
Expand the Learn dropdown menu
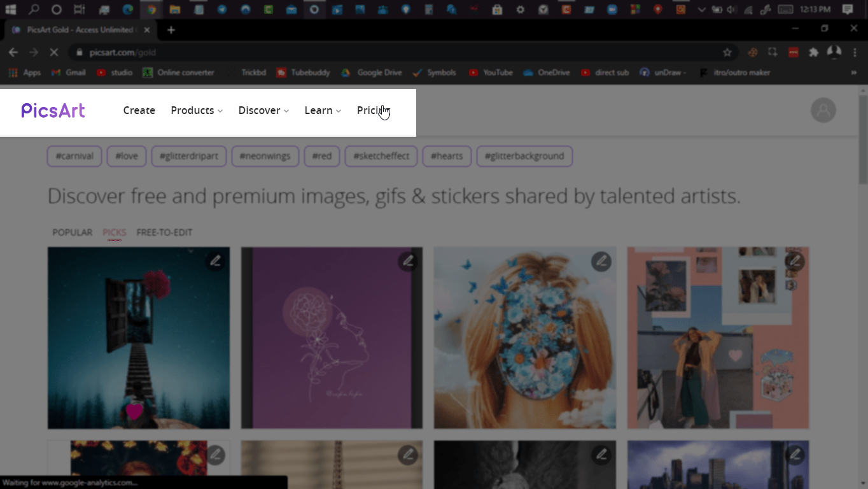pos(323,110)
